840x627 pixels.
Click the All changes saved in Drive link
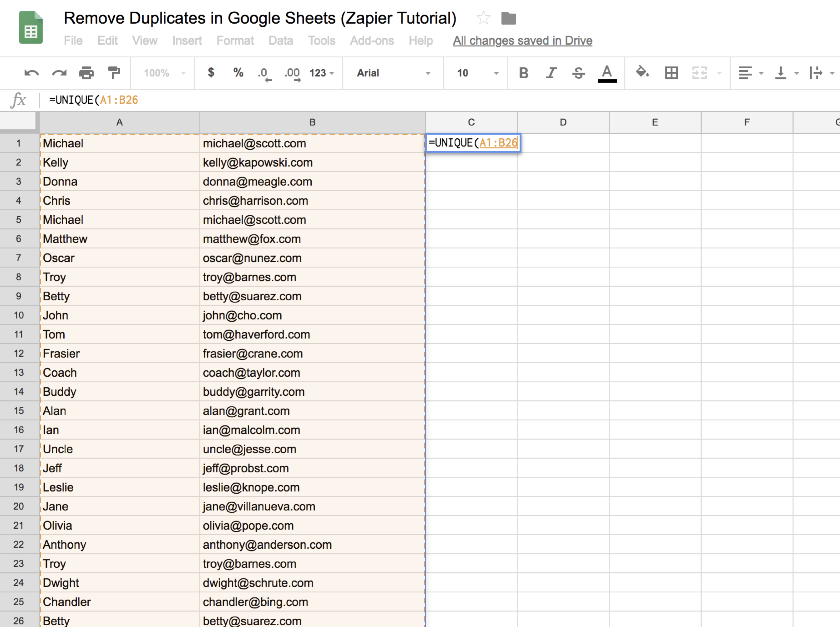pyautogui.click(x=523, y=40)
